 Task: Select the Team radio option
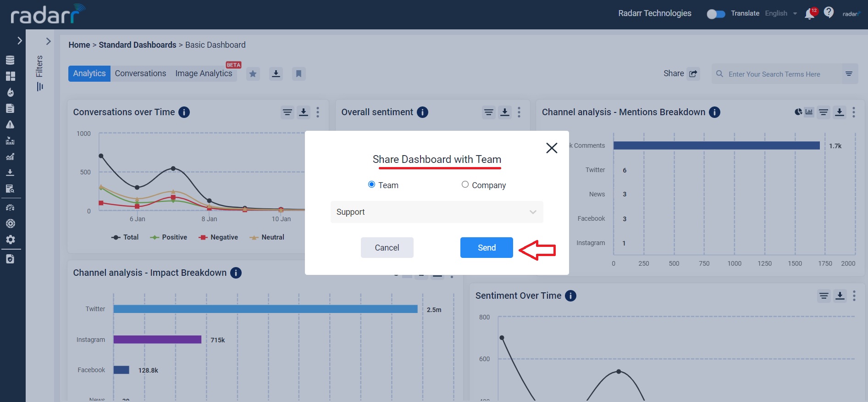tap(371, 184)
